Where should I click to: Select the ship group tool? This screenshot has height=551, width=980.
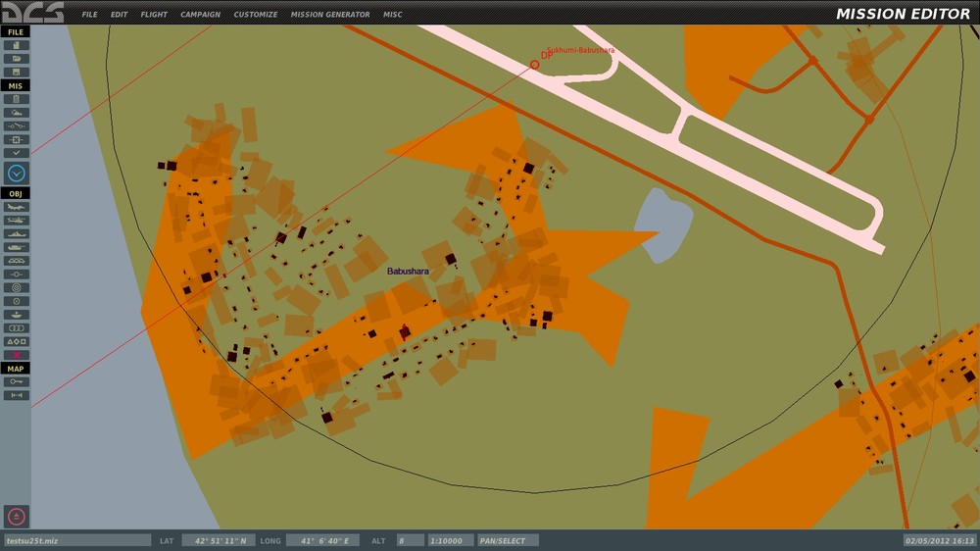coord(17,234)
